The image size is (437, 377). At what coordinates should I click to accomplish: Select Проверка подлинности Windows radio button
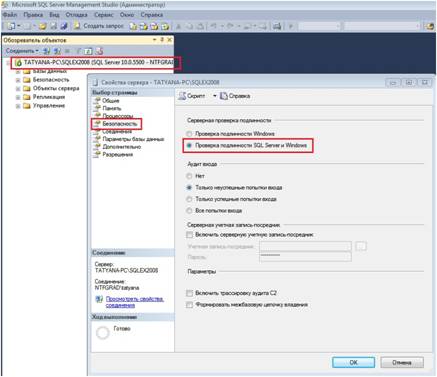coord(189,134)
